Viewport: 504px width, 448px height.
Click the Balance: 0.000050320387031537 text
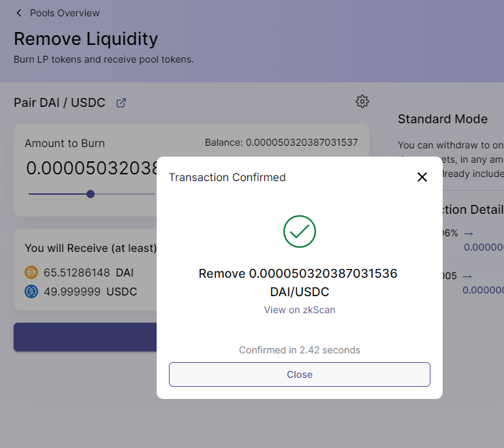[x=281, y=142]
